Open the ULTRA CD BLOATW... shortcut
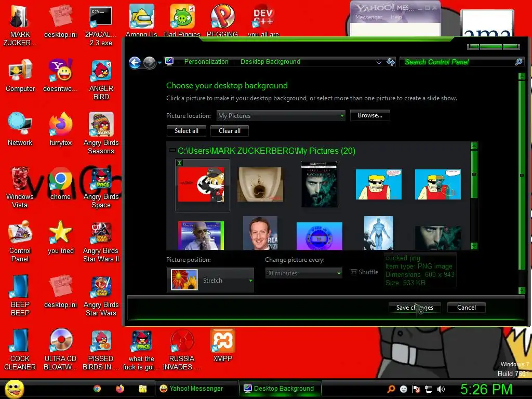The width and height of the screenshot is (532, 399). tap(60, 350)
